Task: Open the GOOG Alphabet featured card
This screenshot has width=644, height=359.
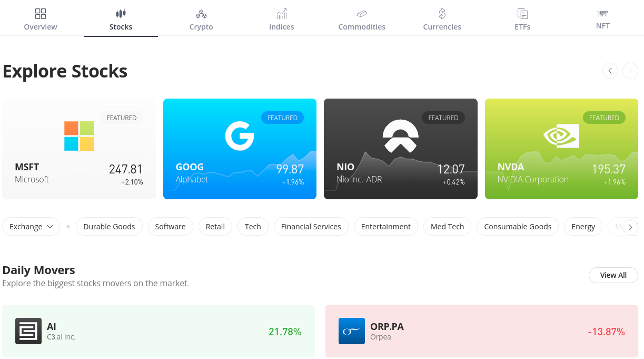Action: 240,149
